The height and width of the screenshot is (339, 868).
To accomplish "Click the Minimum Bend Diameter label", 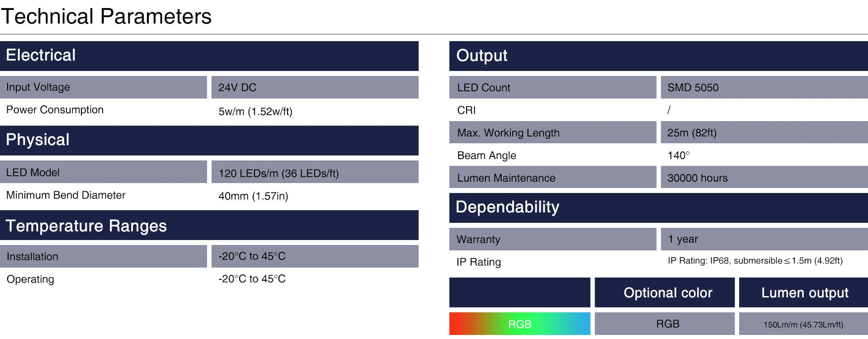I will (66, 195).
